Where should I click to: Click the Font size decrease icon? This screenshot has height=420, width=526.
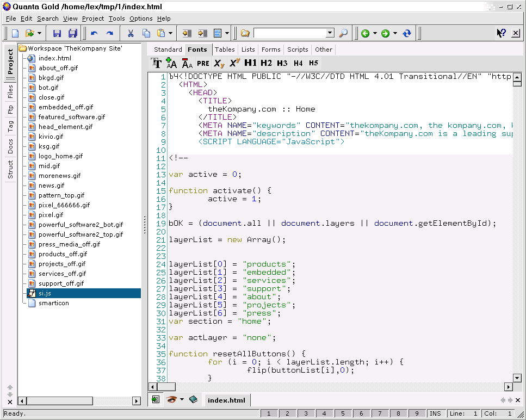187,63
